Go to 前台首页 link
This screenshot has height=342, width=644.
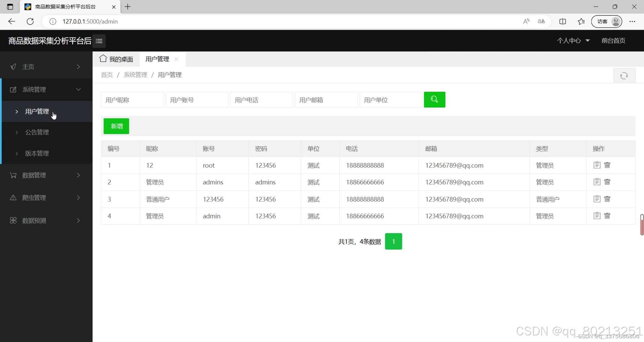[x=613, y=41]
